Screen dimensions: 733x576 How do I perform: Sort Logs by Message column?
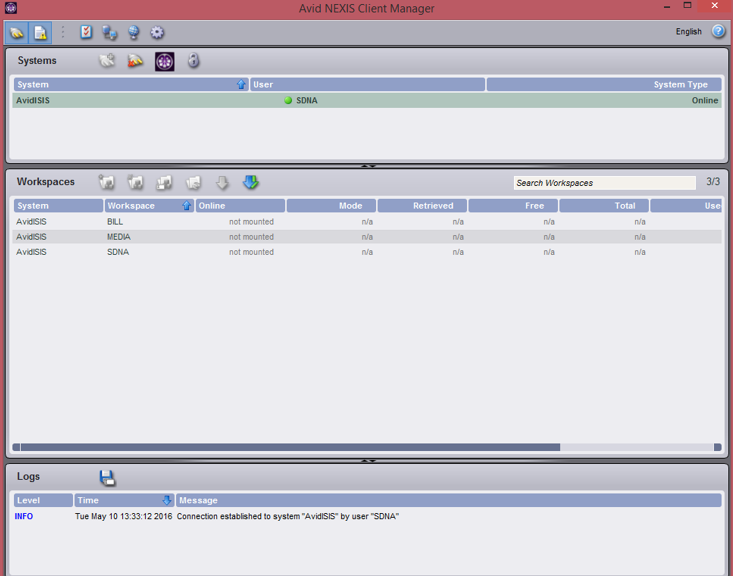click(x=449, y=500)
